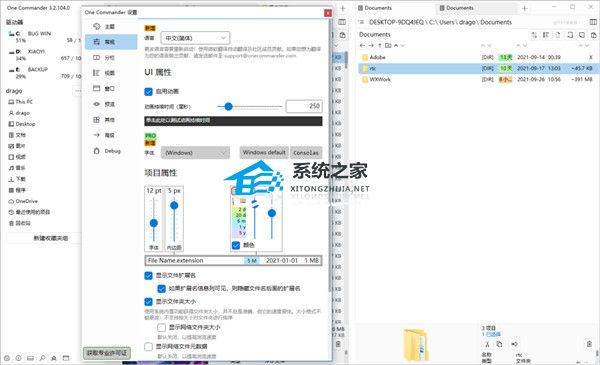Click the animation duration slider handle
600x365 pixels.
228,106
